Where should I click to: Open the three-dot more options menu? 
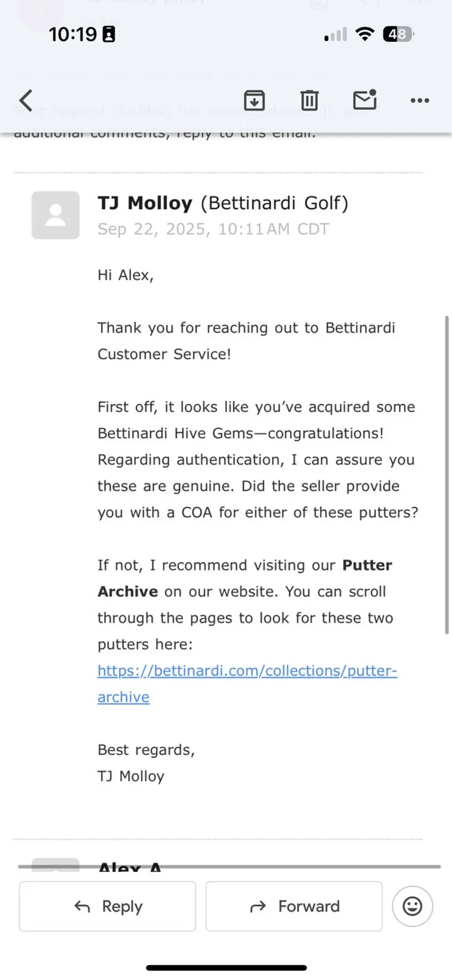(x=419, y=100)
